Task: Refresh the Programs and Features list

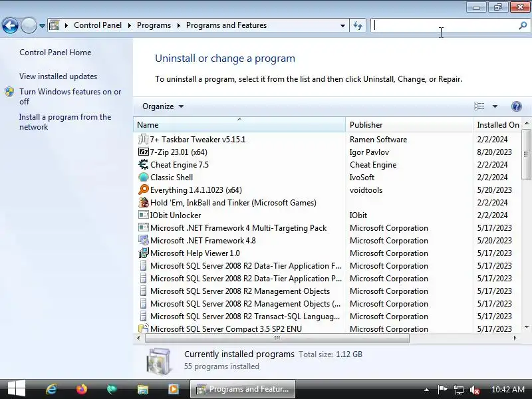Action: [x=358, y=25]
